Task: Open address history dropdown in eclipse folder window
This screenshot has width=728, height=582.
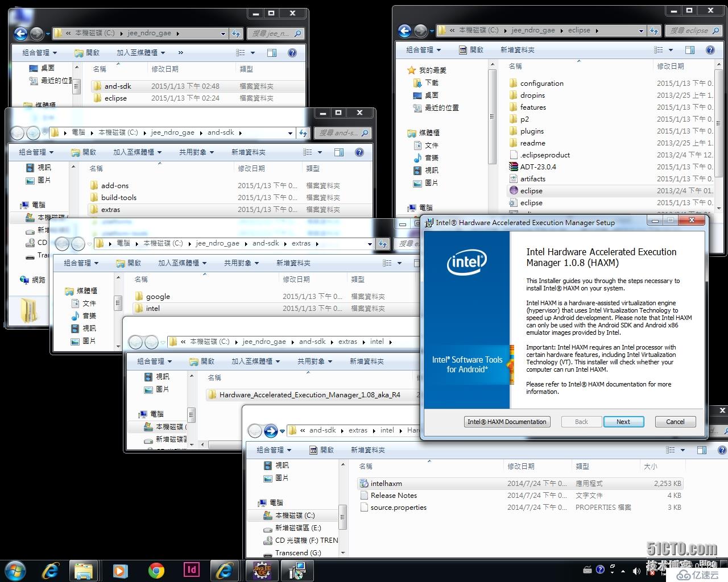Action: click(641, 31)
